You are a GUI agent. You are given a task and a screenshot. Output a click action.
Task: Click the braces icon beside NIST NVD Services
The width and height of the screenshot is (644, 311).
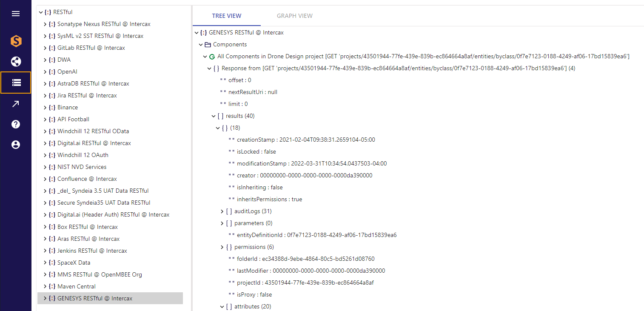pyautogui.click(x=52, y=167)
